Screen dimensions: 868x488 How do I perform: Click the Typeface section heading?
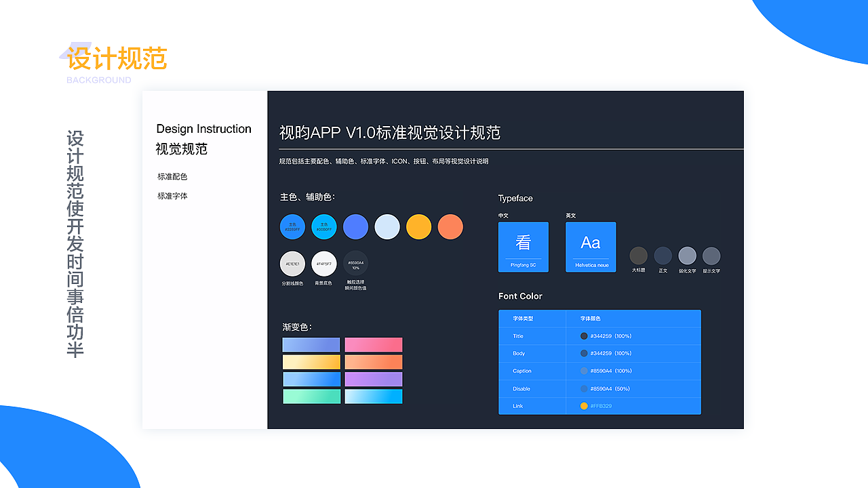pyautogui.click(x=515, y=199)
